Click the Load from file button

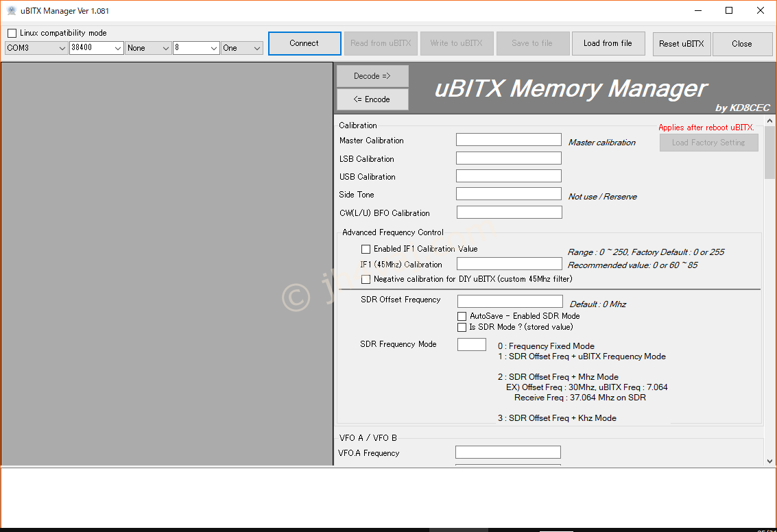(x=608, y=44)
